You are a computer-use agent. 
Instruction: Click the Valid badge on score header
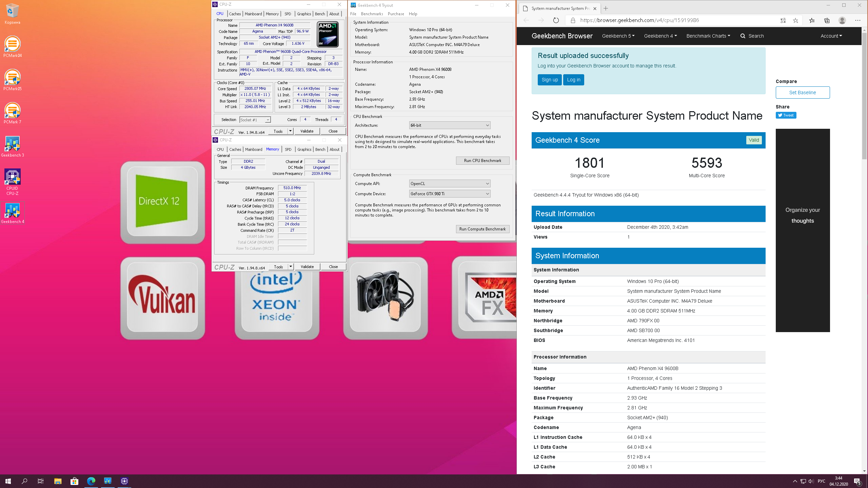[x=754, y=140]
